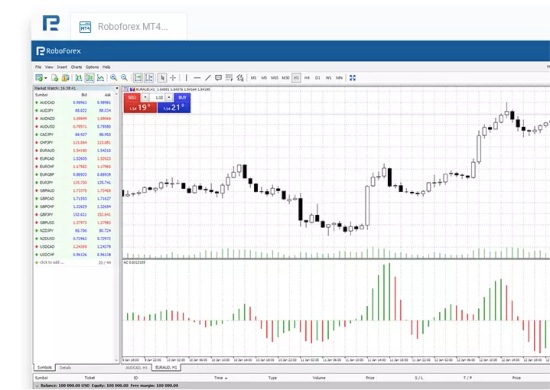Click the new chart document icon
This screenshot has width=550, height=390.
tap(54, 78)
